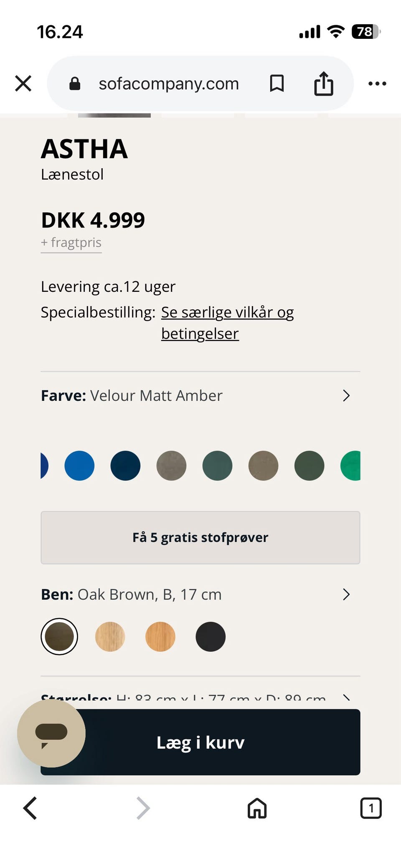
Task: Expand the Ben leg options chevron
Action: point(346,594)
